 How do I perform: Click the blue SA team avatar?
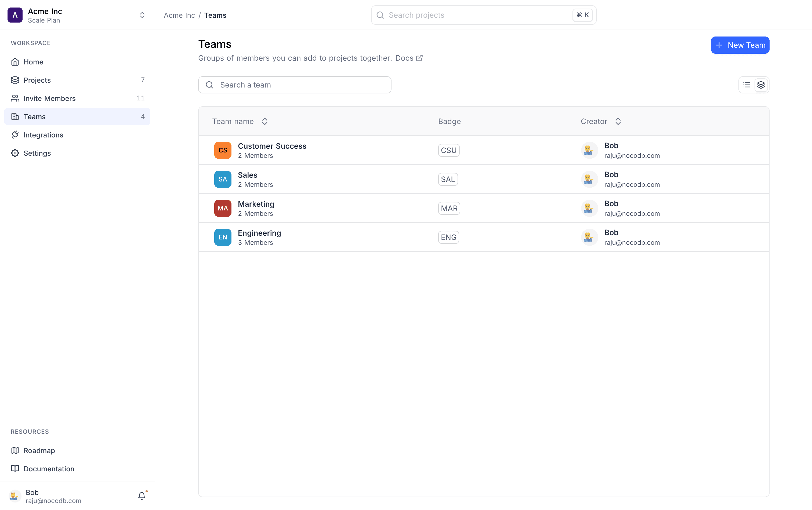223,179
